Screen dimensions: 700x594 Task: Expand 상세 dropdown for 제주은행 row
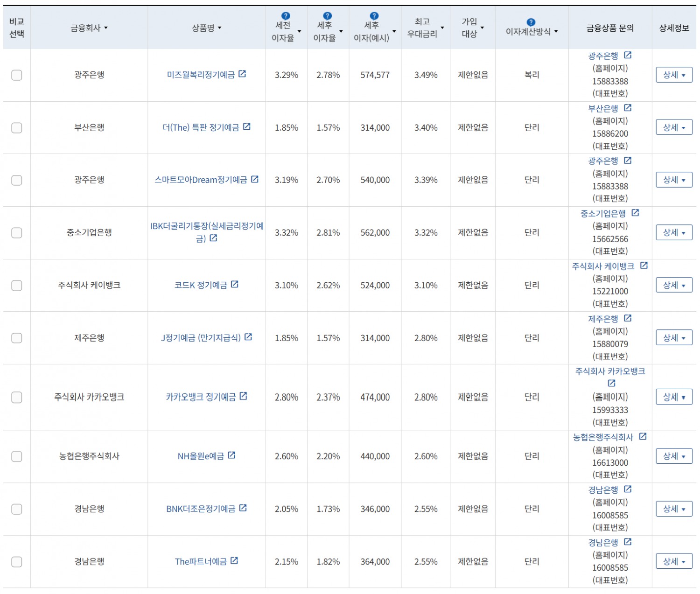point(674,338)
